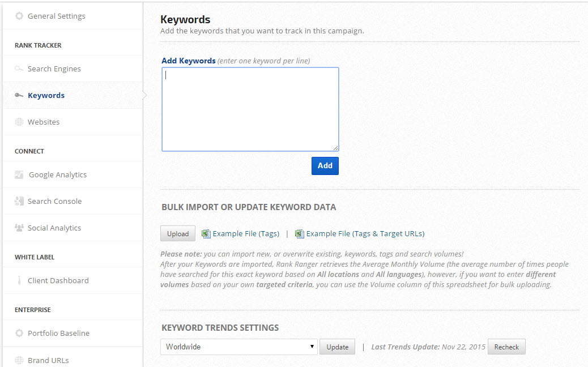Click the key icon next to Search Engines
588x367 pixels.
19,69
